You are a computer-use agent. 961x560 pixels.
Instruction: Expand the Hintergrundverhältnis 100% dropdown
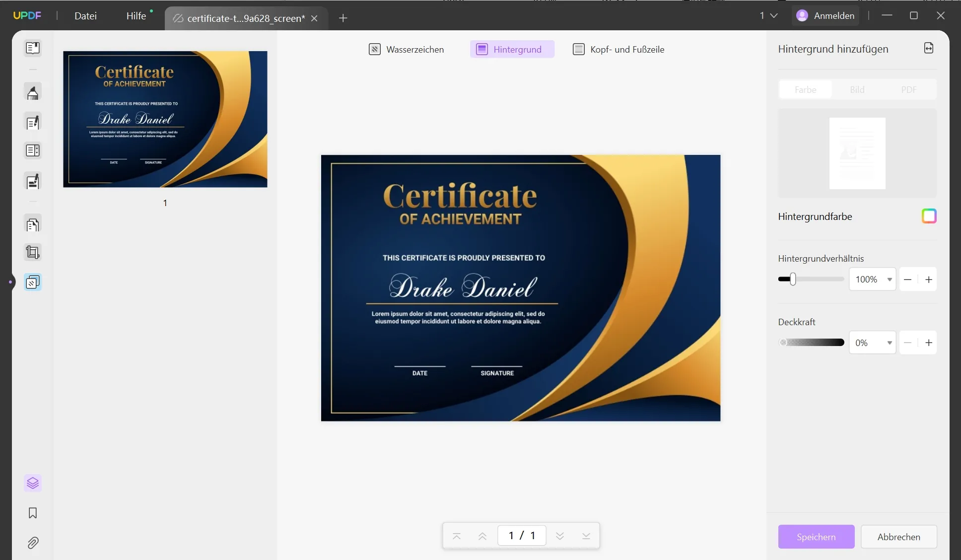click(x=889, y=280)
